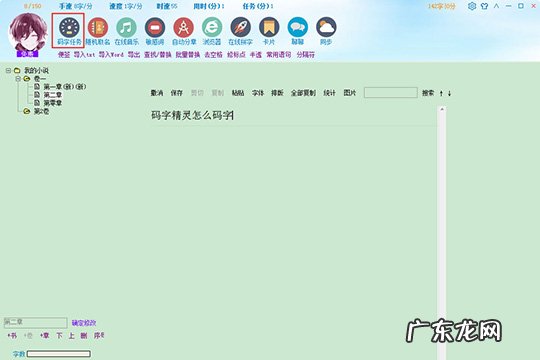Click 下 to move item down
The height and width of the screenshot is (360, 540).
(x=59, y=336)
